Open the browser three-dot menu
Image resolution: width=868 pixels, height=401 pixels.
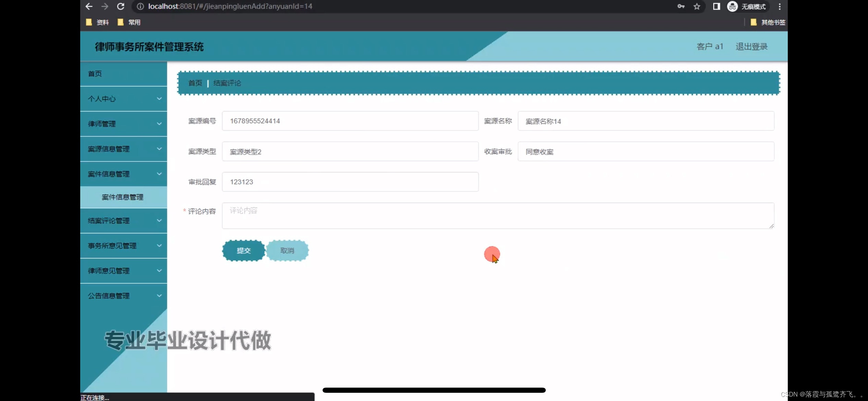780,6
